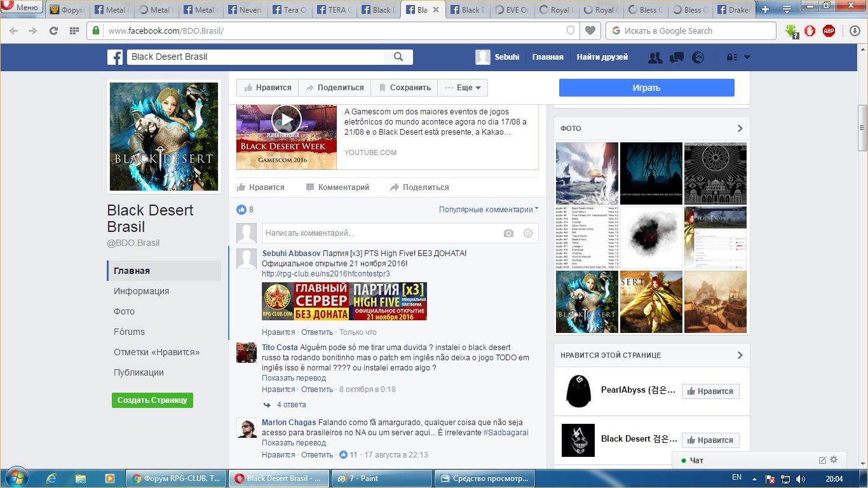
Task: Open emoji picker in comment box
Action: [x=527, y=233]
